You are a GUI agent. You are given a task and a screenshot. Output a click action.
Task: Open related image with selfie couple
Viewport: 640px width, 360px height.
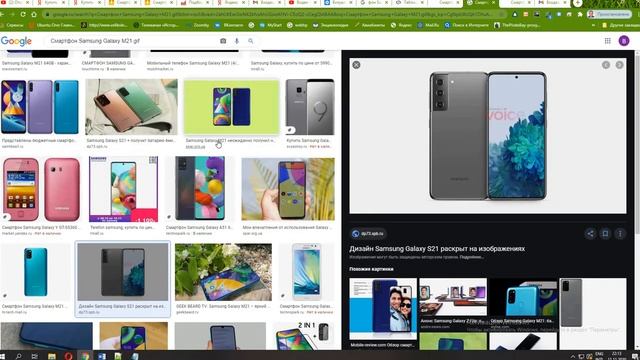[x=383, y=309]
